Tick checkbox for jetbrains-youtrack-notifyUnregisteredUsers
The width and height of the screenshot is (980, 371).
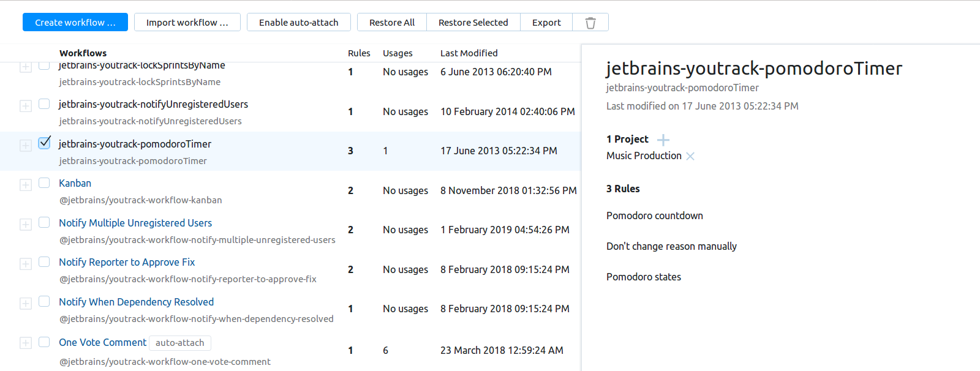pyautogui.click(x=44, y=103)
